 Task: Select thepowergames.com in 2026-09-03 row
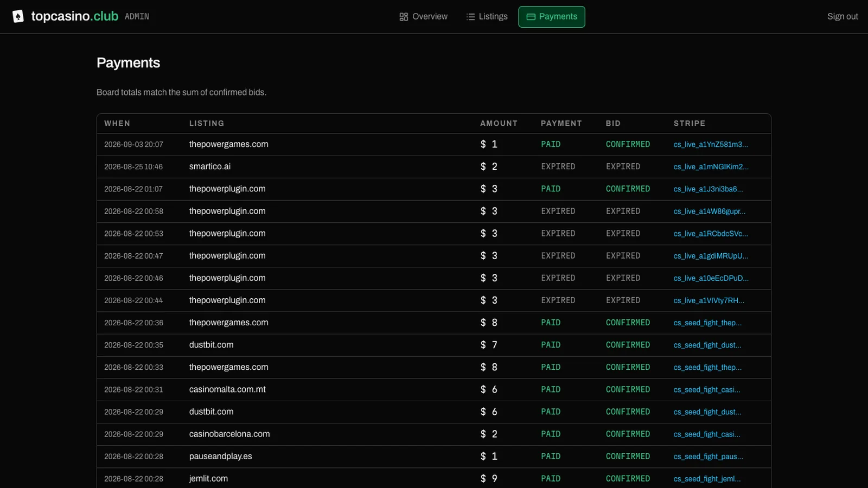tap(228, 144)
